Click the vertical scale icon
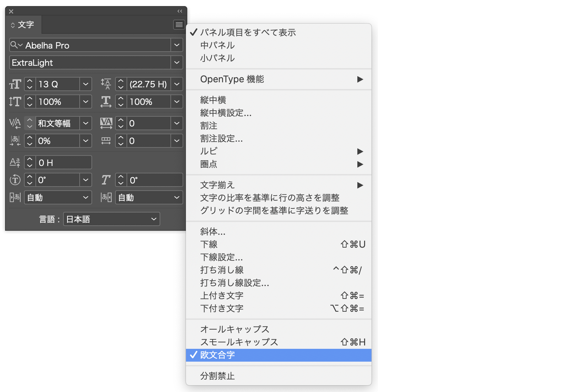The height and width of the screenshot is (392, 575). click(x=15, y=102)
